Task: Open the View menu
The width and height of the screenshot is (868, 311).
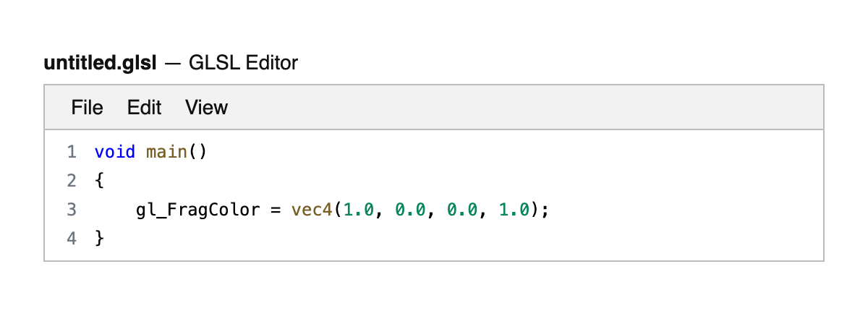Action: pos(206,108)
